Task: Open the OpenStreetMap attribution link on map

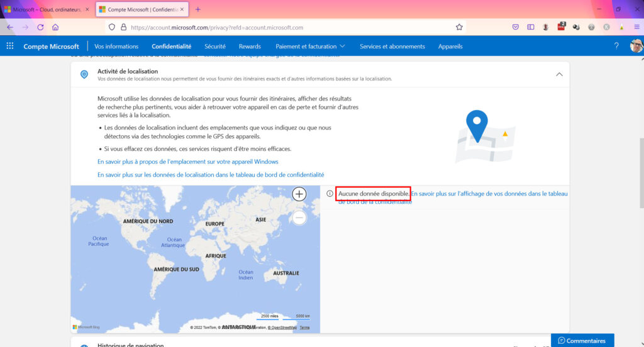Action: (282, 328)
